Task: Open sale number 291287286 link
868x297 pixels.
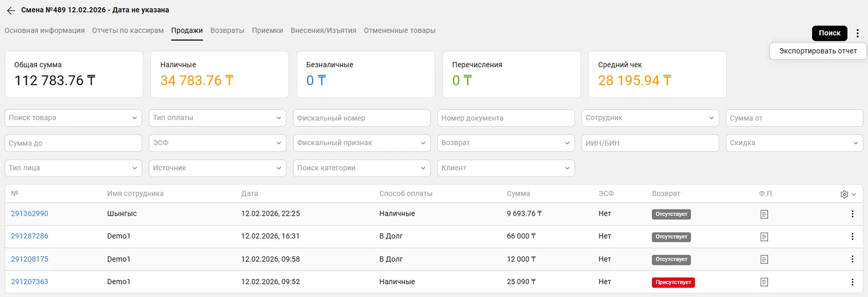Action: point(29,236)
